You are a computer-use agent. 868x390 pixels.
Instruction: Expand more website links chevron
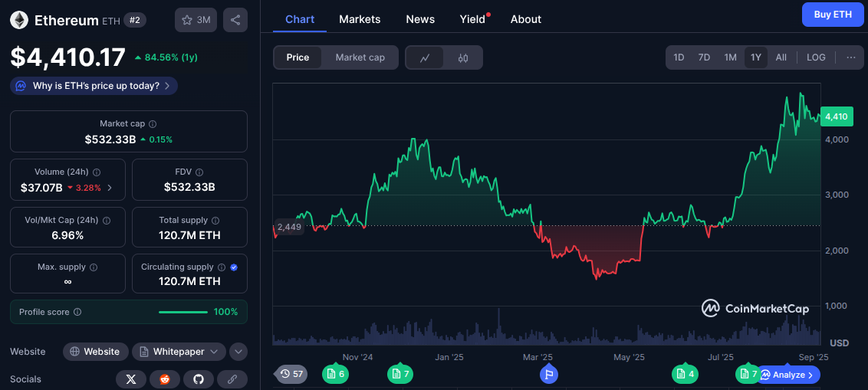click(x=238, y=352)
